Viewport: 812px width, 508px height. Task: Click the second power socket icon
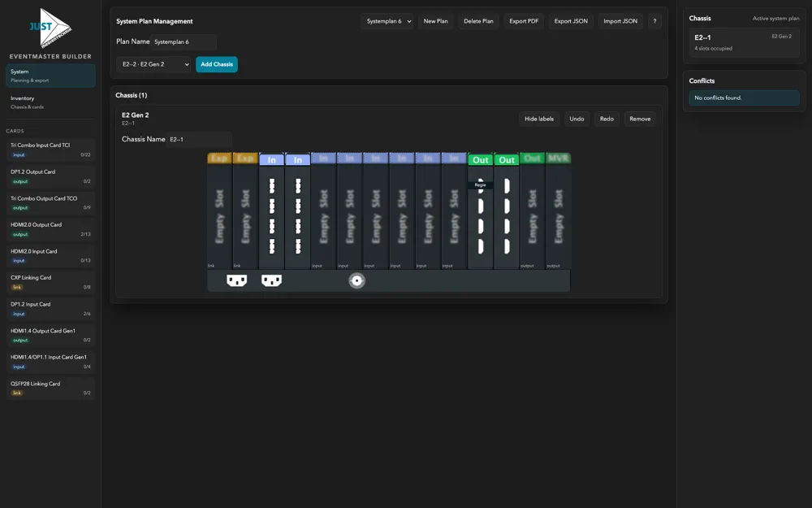tap(271, 280)
